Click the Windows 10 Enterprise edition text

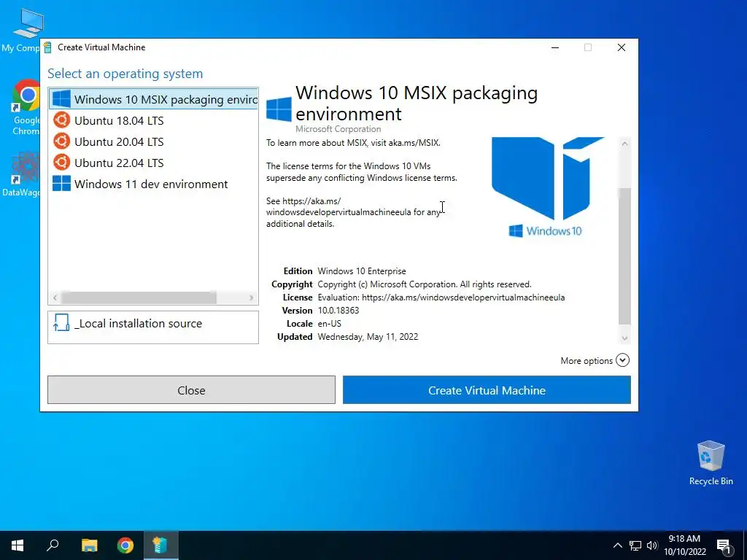(362, 271)
